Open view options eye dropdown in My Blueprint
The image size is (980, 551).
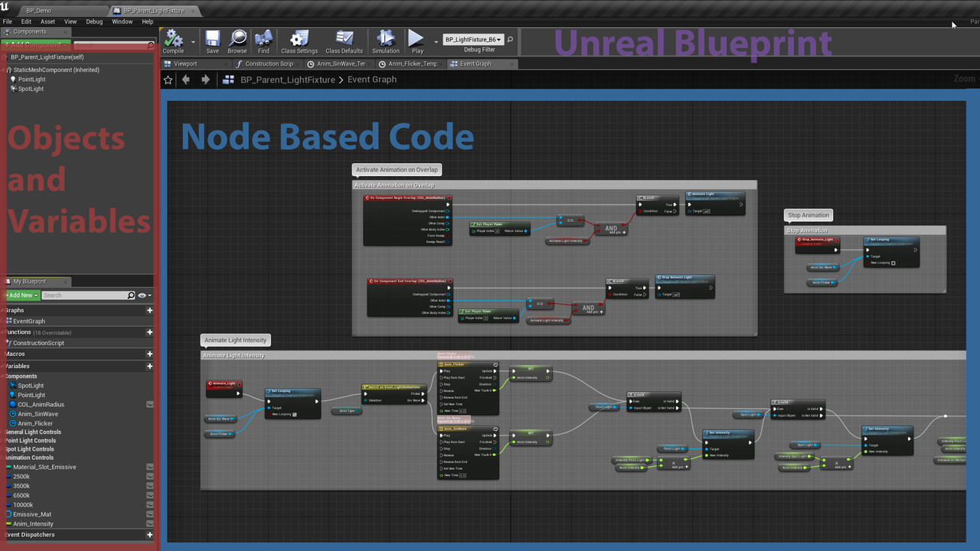pos(145,295)
